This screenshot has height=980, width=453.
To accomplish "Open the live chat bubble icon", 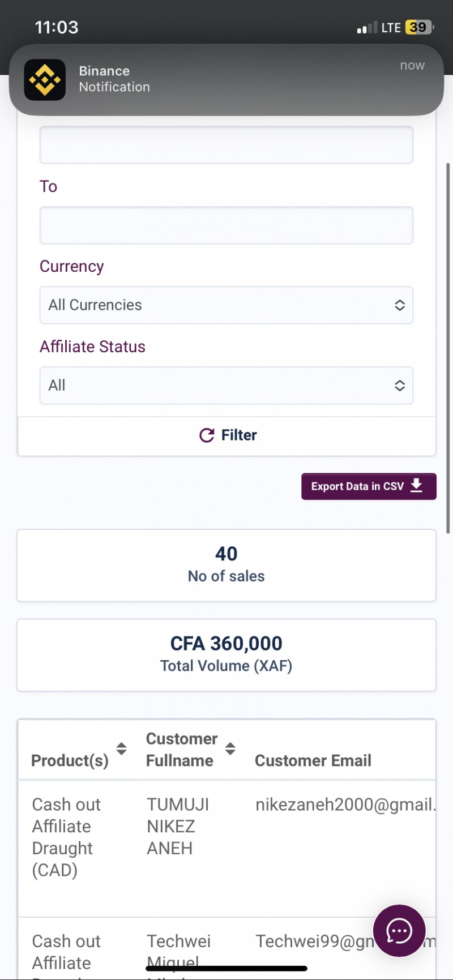I will (x=399, y=931).
